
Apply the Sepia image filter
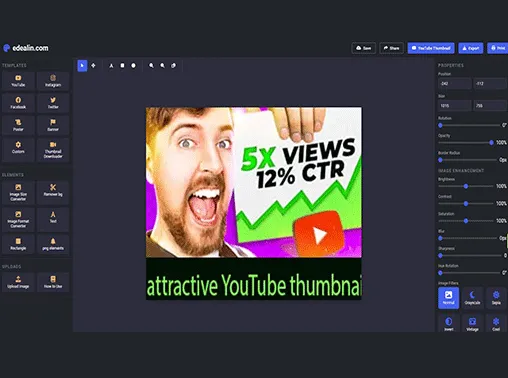tap(496, 298)
